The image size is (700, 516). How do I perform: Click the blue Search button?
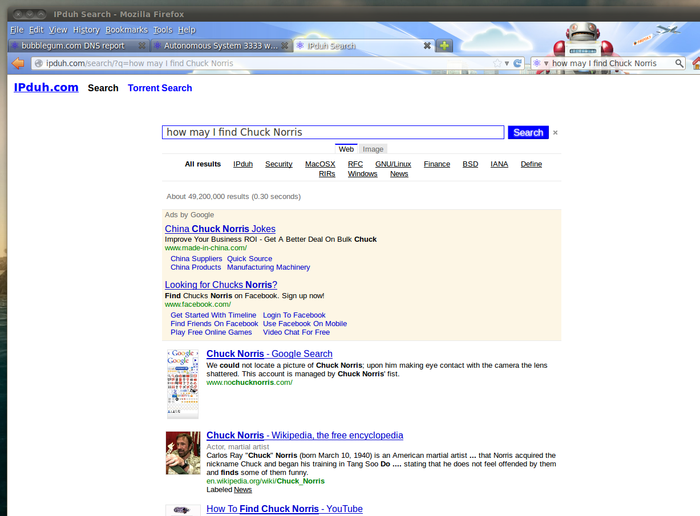[x=528, y=133]
